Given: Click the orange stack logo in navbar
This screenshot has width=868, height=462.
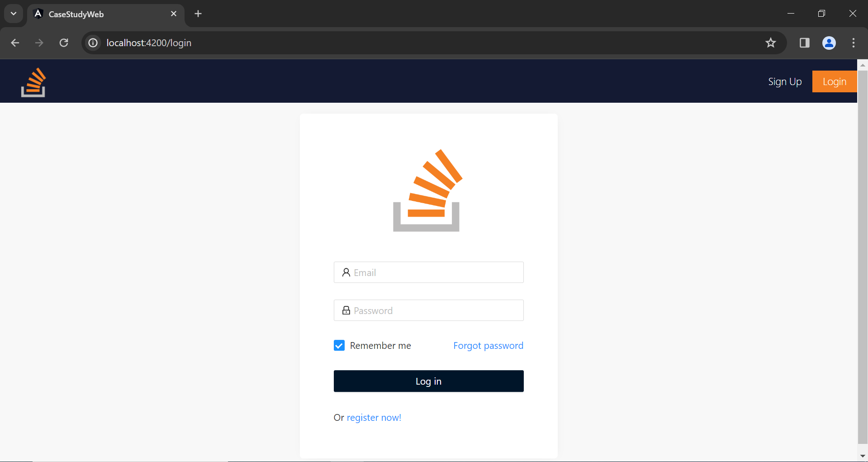Looking at the screenshot, I should point(33,82).
